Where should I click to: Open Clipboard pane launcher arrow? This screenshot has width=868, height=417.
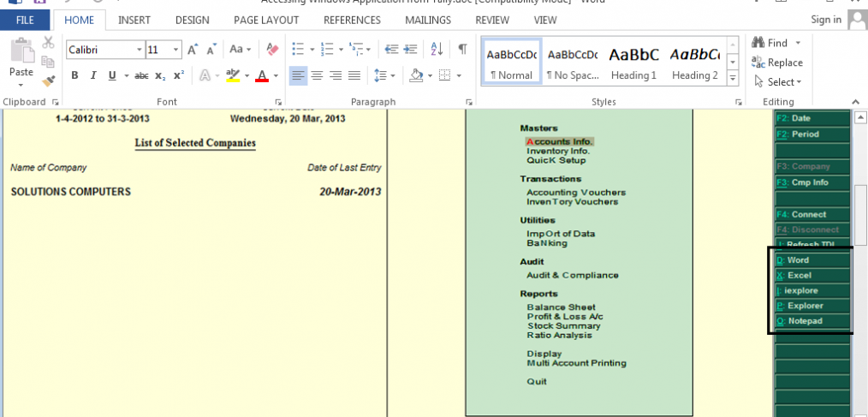point(55,102)
